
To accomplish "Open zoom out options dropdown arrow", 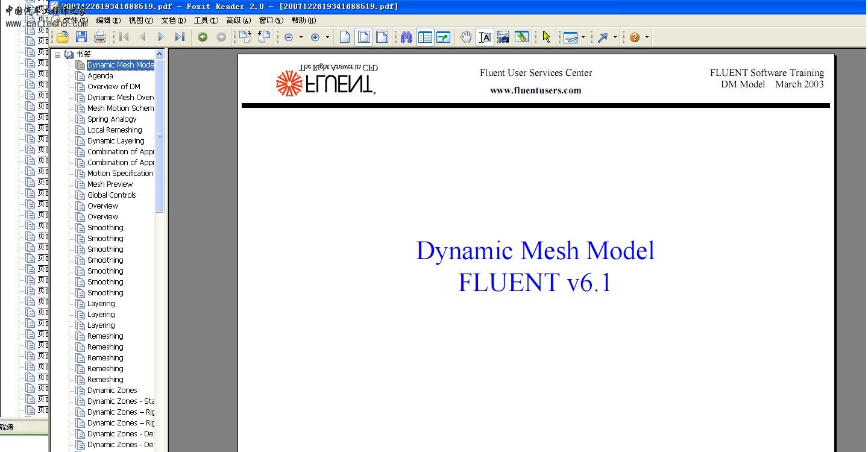I will (x=301, y=37).
